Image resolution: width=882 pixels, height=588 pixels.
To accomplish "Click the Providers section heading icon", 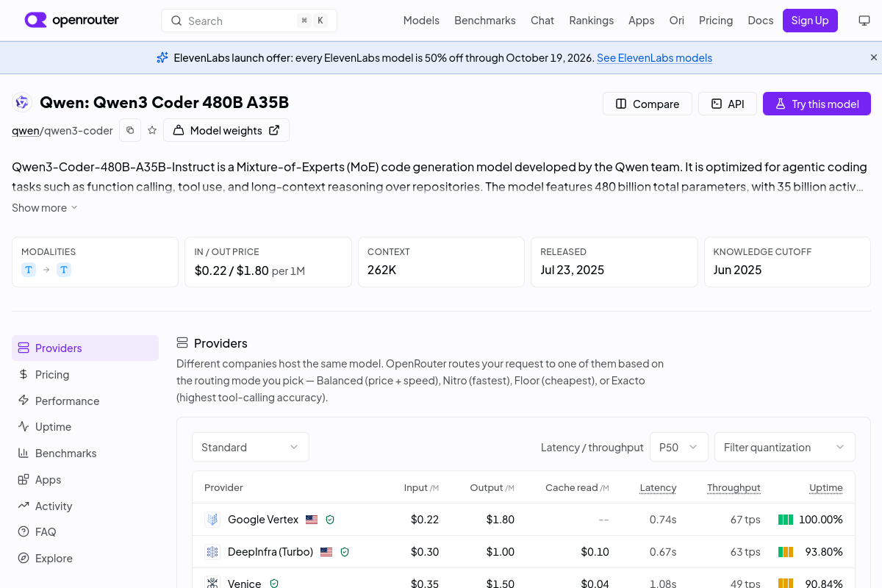I will coord(182,343).
